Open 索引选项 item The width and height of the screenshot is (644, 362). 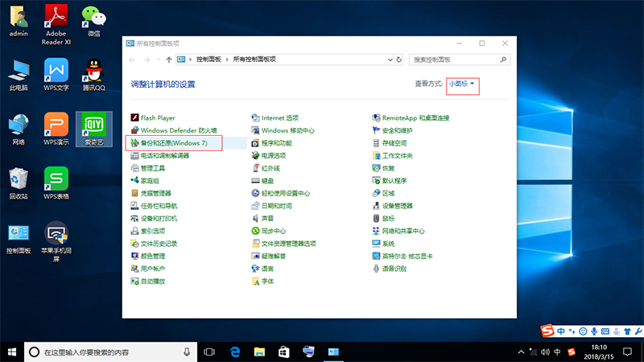coord(148,231)
